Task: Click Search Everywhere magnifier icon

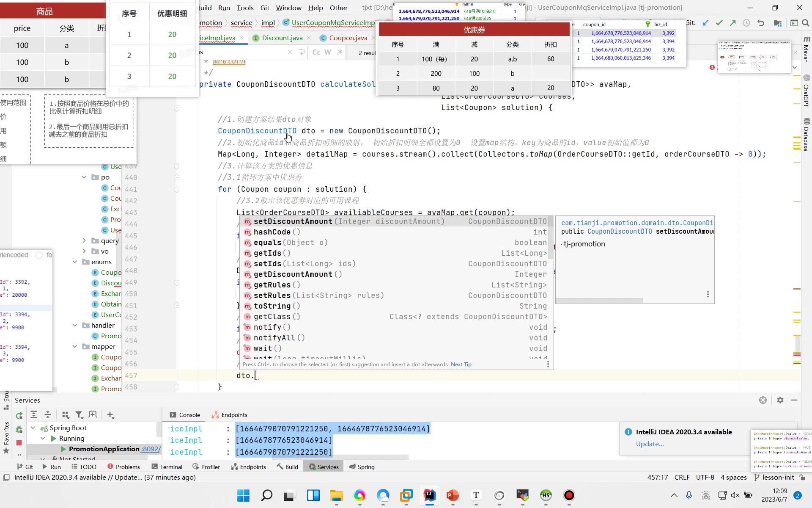Action: 806,23
